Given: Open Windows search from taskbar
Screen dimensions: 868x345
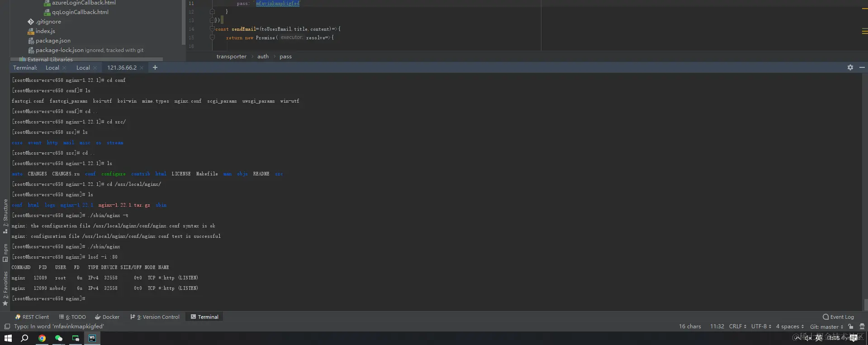Looking at the screenshot, I should tap(24, 338).
